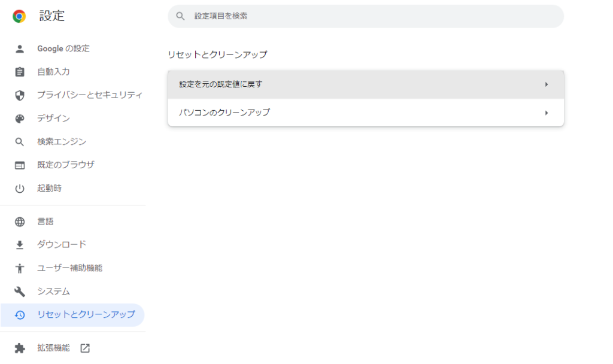613x364 pixels.
Task: Click the accessibility figure icon
Action: click(x=20, y=268)
